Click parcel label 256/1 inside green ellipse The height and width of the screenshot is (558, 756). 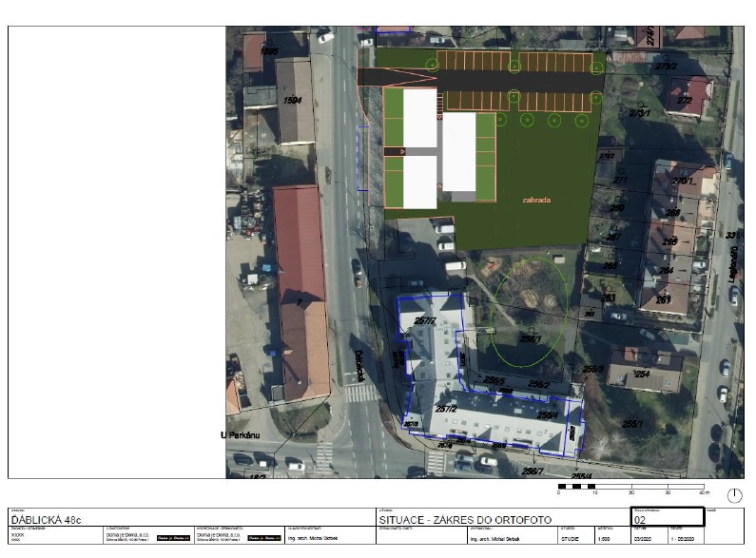531,339
